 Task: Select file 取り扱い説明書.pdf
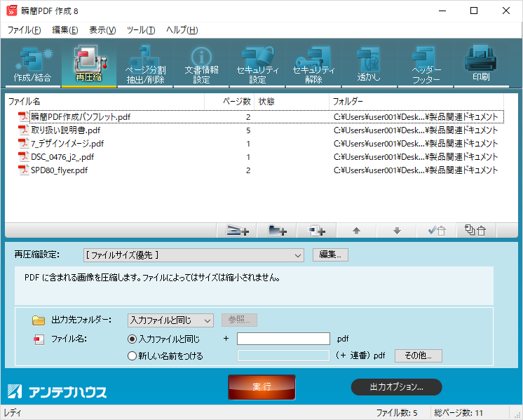(66, 130)
